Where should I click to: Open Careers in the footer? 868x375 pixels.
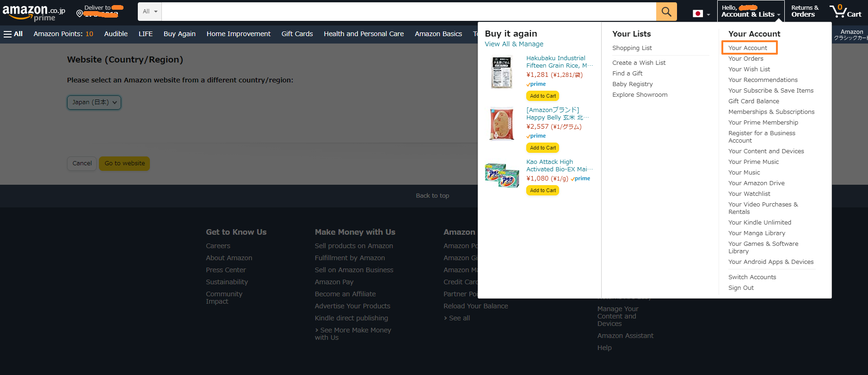coord(218,246)
